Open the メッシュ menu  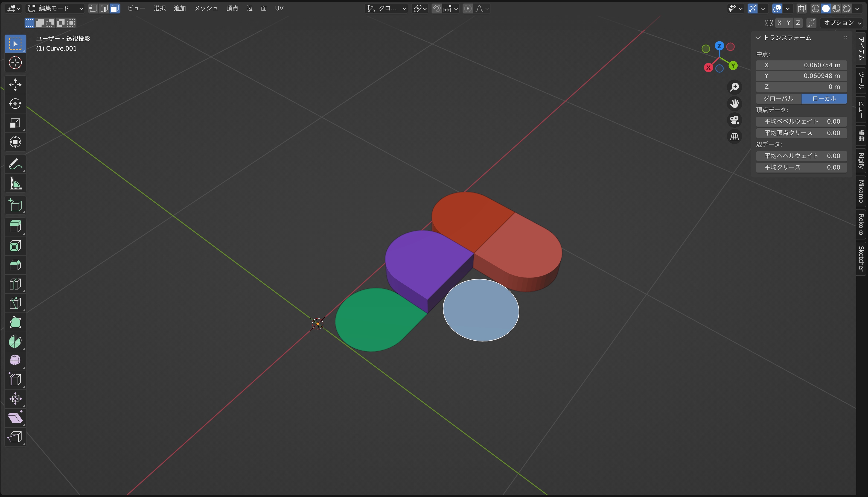click(x=206, y=8)
